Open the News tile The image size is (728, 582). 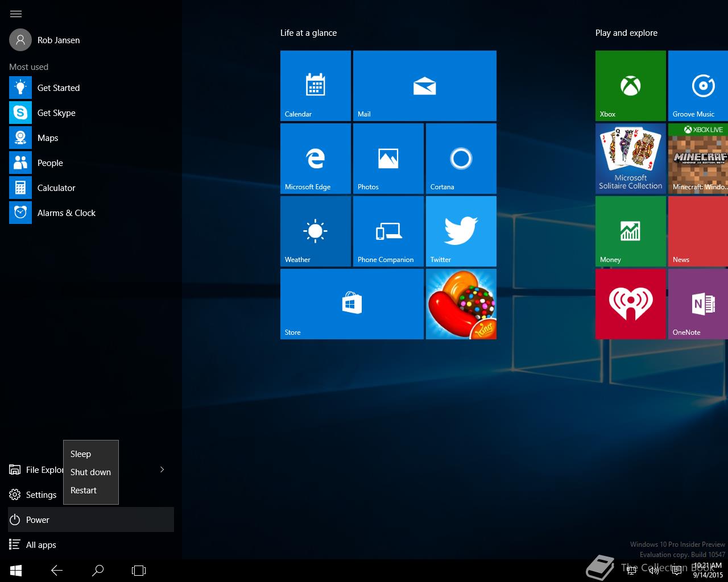[698, 231]
